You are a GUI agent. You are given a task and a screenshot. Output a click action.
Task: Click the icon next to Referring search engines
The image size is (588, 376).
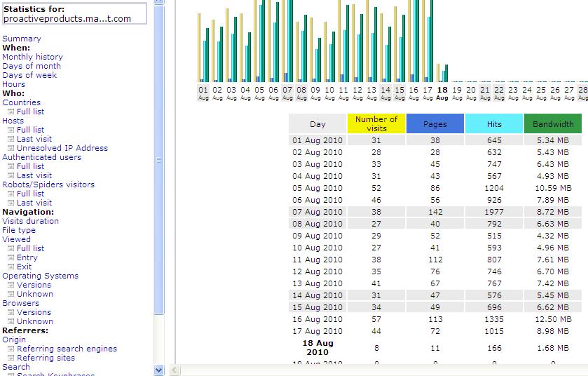coord(11,349)
